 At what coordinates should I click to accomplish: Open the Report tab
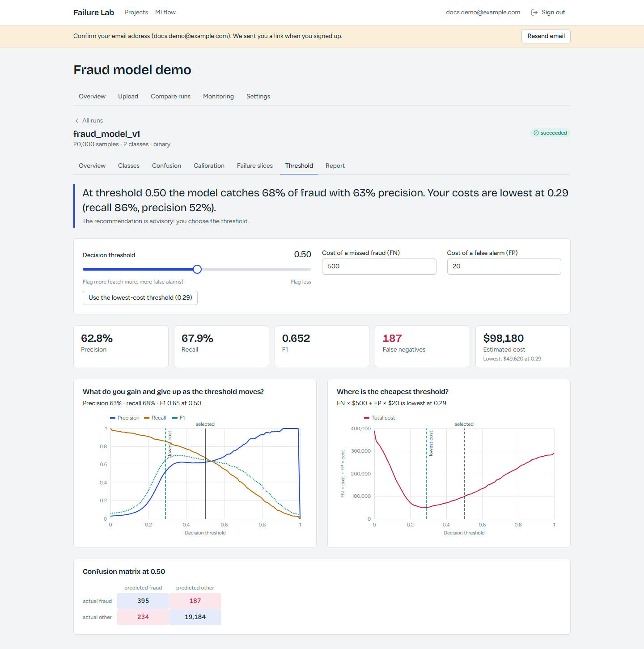[x=335, y=165]
